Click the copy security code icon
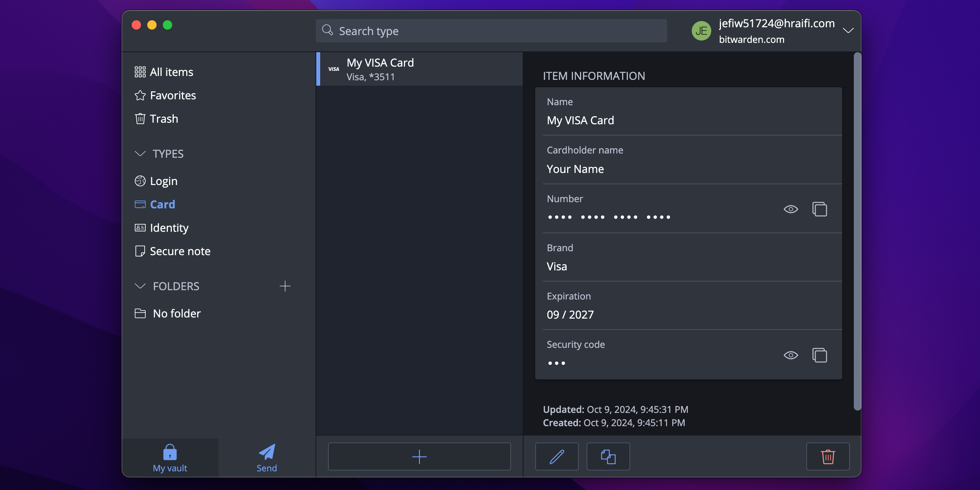The height and width of the screenshot is (490, 980). pos(820,355)
